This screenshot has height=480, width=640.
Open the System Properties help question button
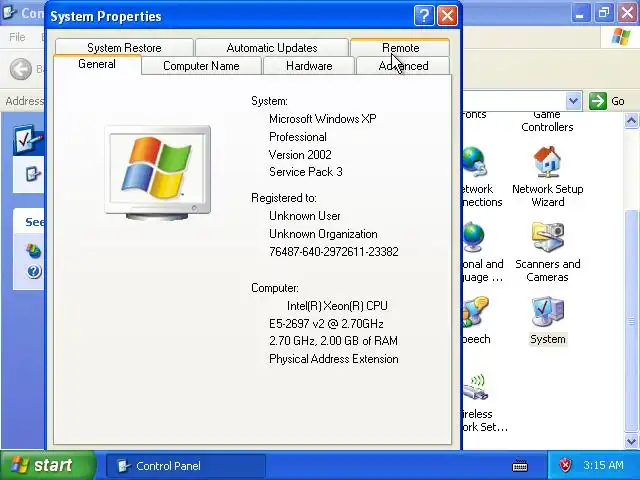(x=424, y=16)
